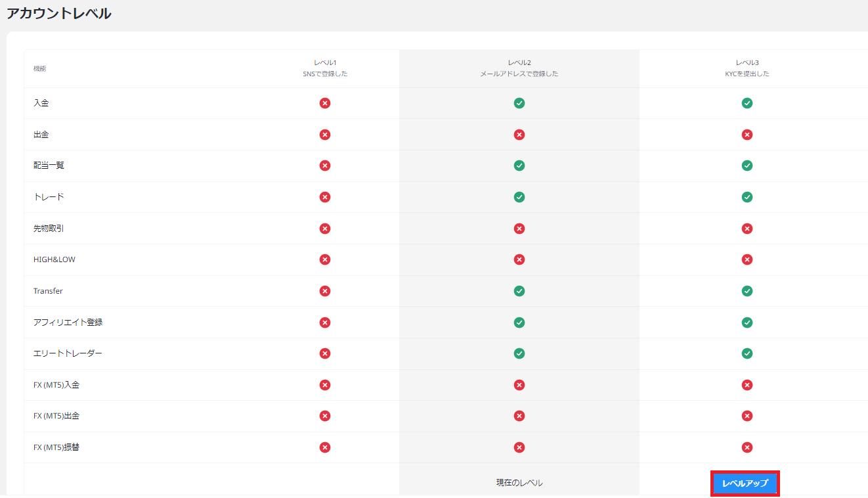Click the green check for エリートトレーダー under レベル3
Viewport: 868px width, 498px height.
click(747, 353)
